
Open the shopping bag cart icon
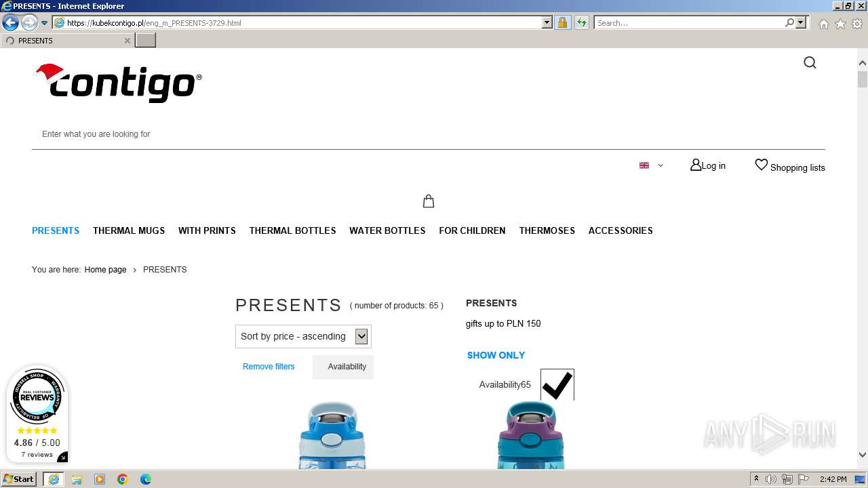[429, 201]
